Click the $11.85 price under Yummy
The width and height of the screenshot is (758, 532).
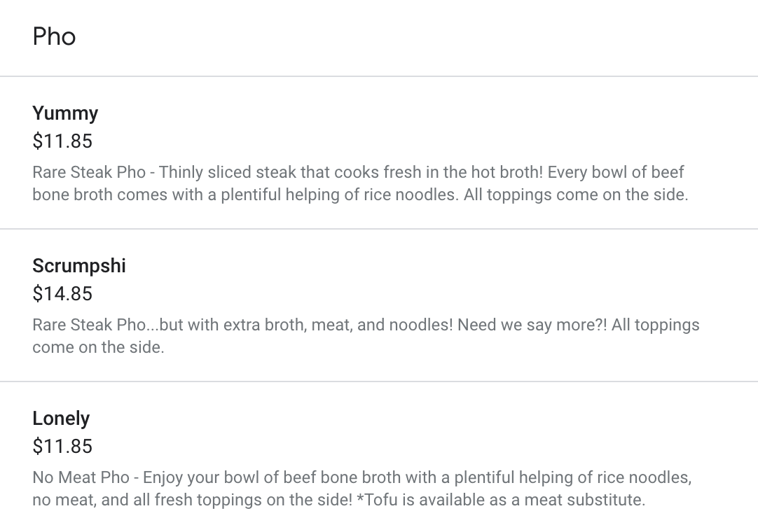point(62,141)
